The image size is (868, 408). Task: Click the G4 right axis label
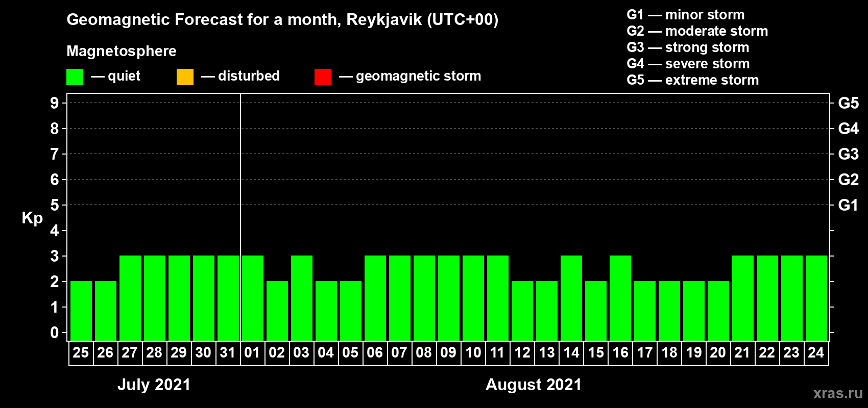click(x=849, y=129)
